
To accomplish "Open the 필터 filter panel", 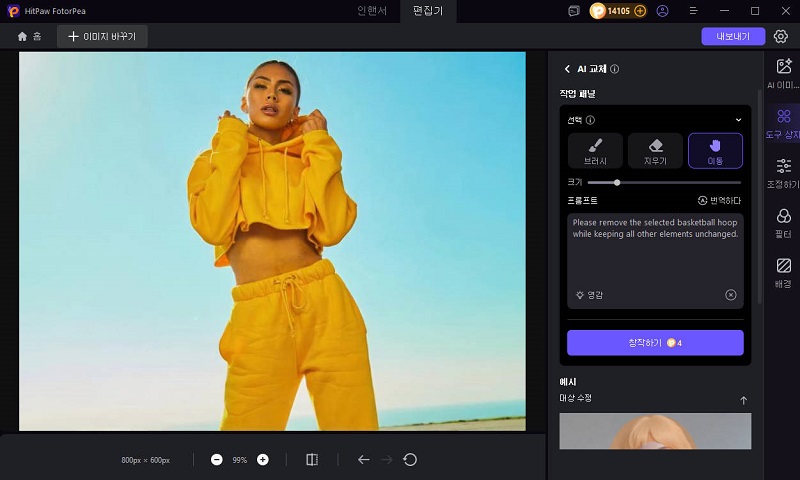I will (784, 222).
